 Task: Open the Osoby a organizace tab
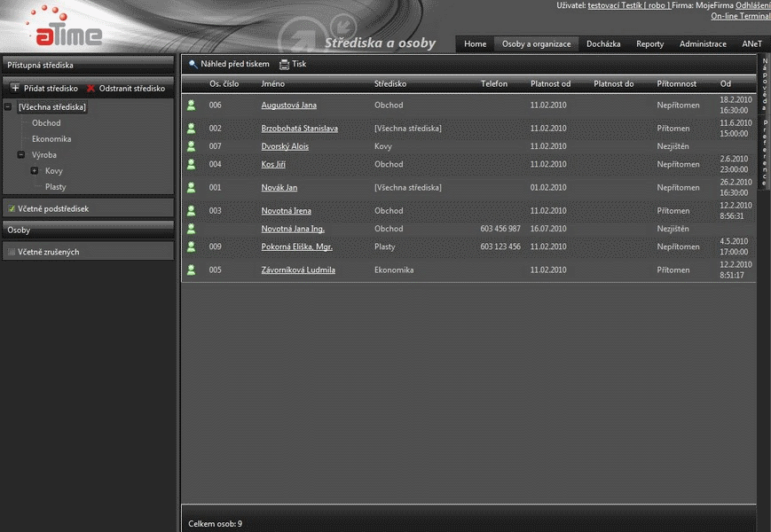point(537,43)
